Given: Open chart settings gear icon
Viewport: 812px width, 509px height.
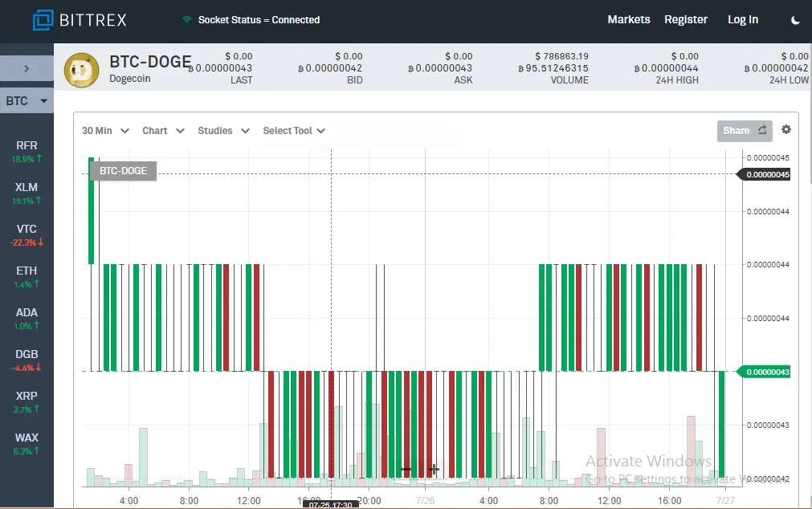Looking at the screenshot, I should [x=786, y=129].
